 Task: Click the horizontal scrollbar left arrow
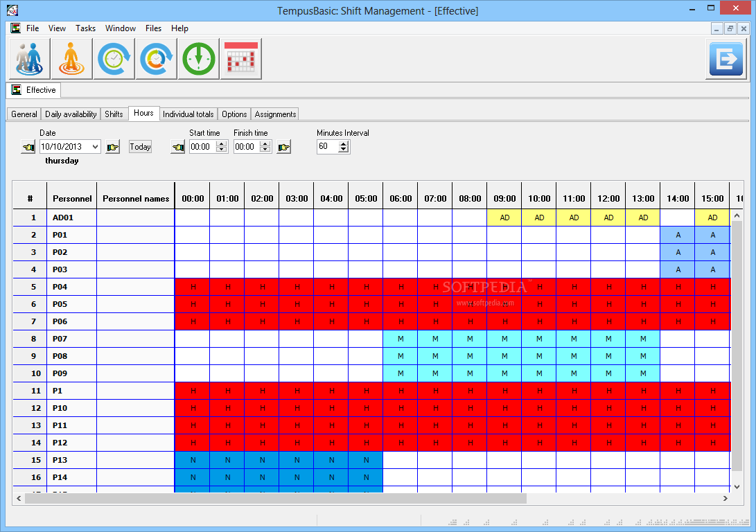19,498
